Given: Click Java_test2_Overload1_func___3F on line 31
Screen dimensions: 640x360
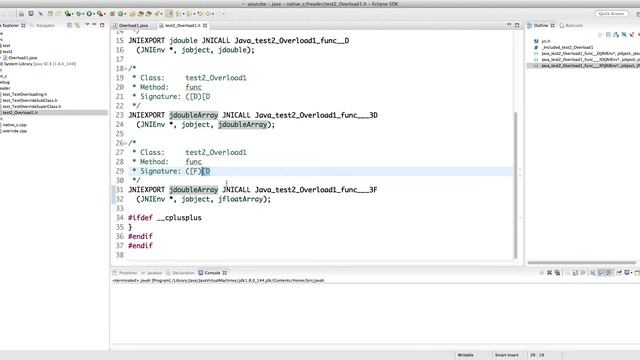Looking at the screenshot, I should pos(316,190).
